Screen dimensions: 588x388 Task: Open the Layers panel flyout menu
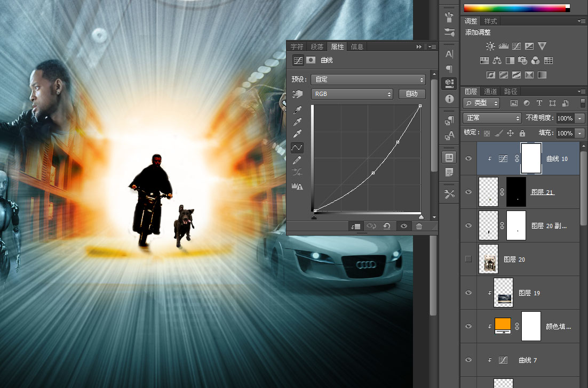coord(582,91)
